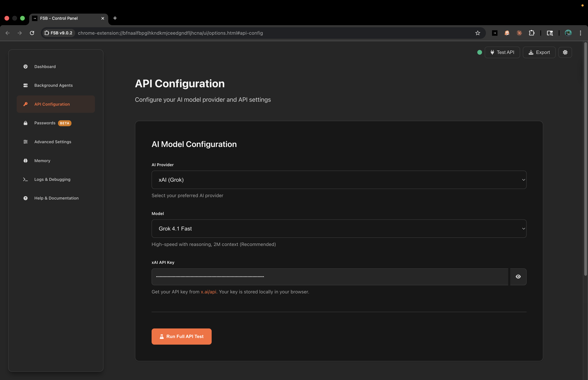Click the API Configuration page heading
Image resolution: width=588 pixels, height=380 pixels.
coord(180,84)
